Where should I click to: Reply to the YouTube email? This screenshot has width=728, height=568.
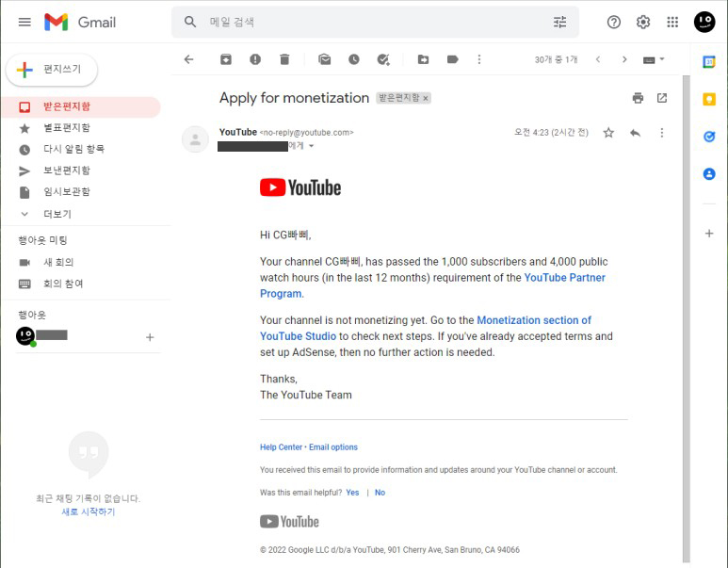click(x=635, y=133)
